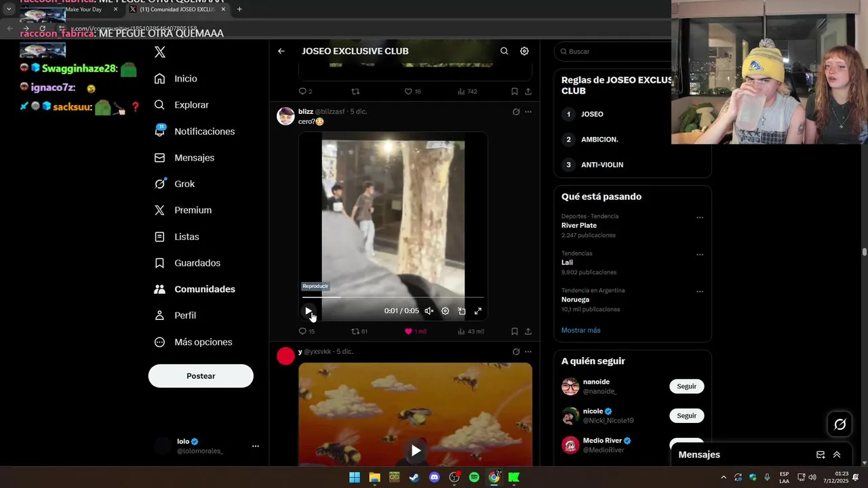Click the X logo in the sidebar

[x=160, y=52]
